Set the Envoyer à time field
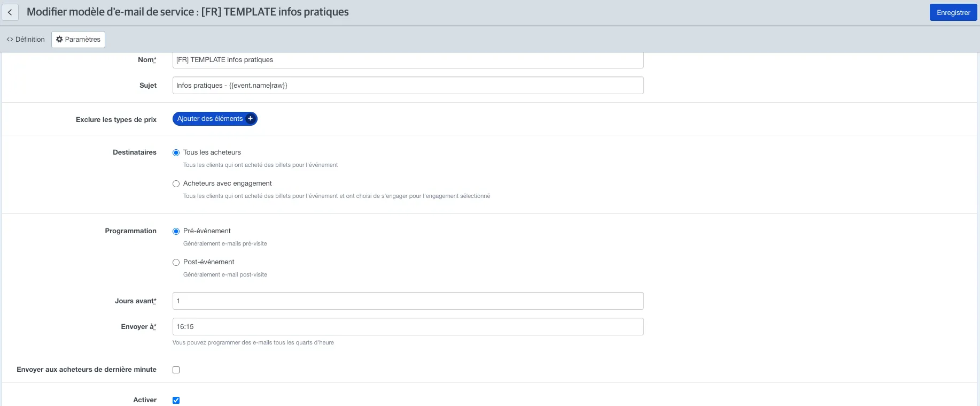Viewport: 980px width, 406px height. (408, 327)
